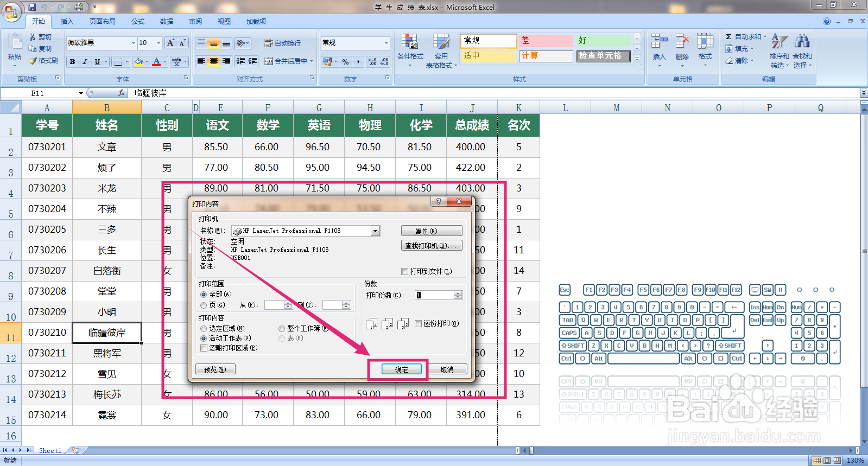This screenshot has width=868, height=466.
Task: Click 查找打印机(D) button
Action: click(432, 246)
